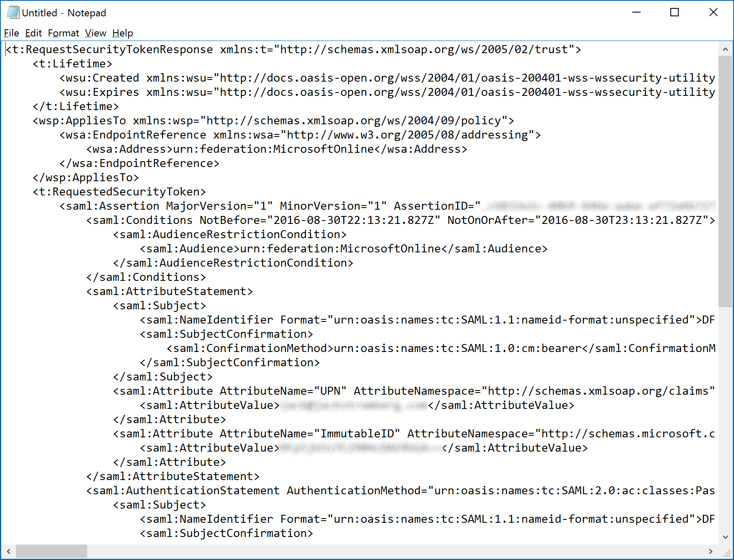This screenshot has width=734, height=560.
Task: Place cursor on the wsa:Address line
Action: click(x=276, y=149)
